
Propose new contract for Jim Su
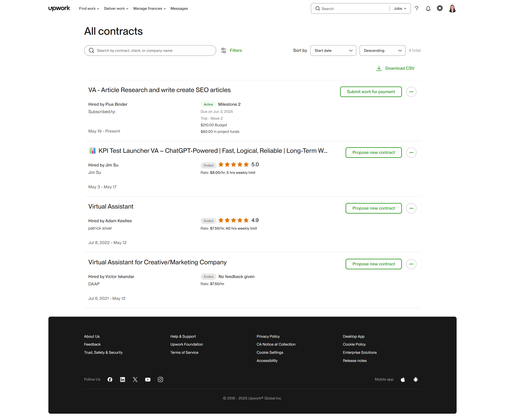[x=373, y=153]
